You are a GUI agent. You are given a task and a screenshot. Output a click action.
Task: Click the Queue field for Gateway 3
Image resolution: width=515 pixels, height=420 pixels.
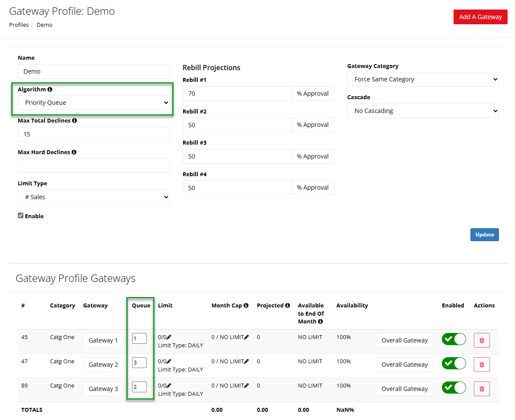(x=139, y=387)
